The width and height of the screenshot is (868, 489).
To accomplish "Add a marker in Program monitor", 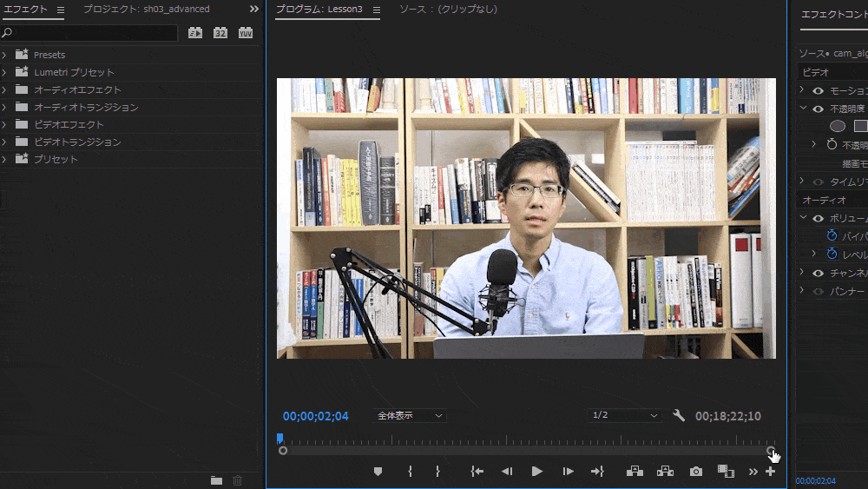I will [x=378, y=472].
